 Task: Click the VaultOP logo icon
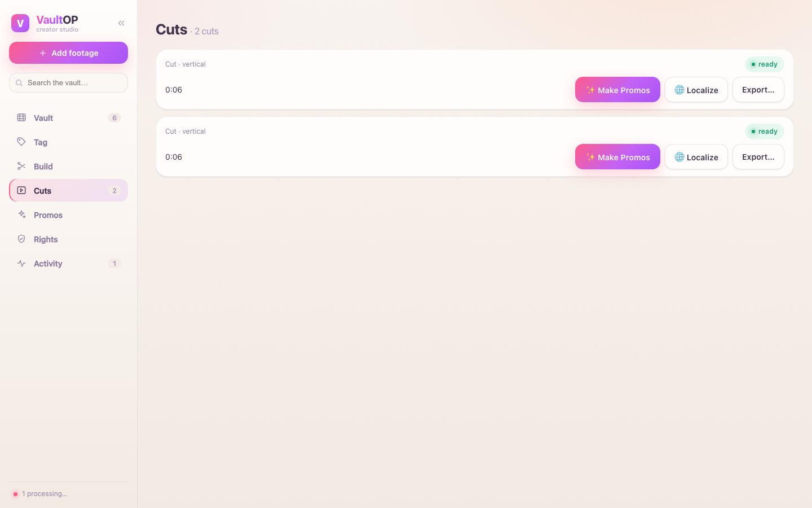tap(20, 23)
